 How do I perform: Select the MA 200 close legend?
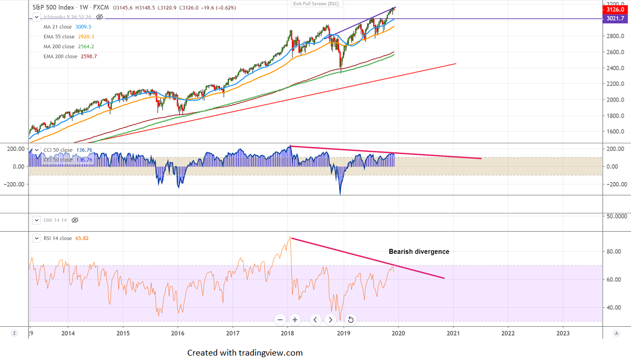pos(69,47)
